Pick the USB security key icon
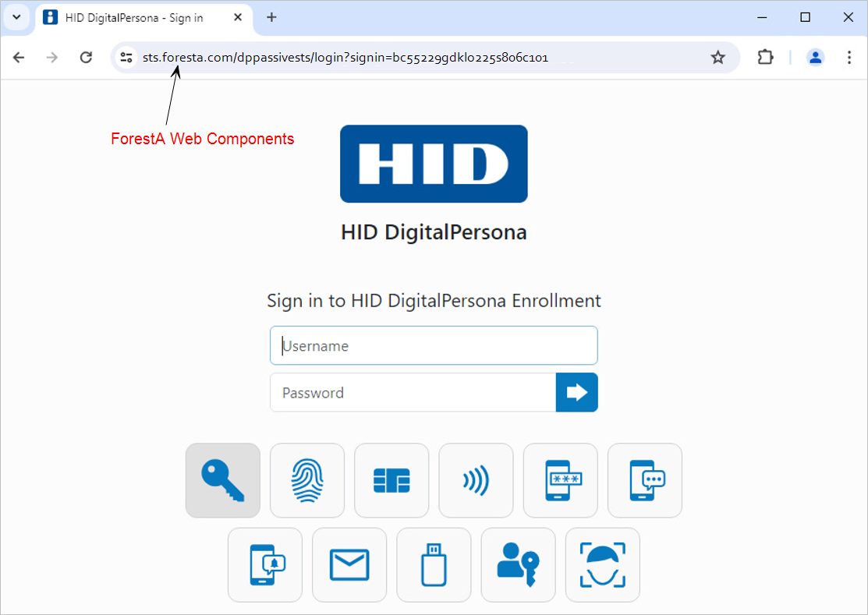This screenshot has height=615, width=868. click(x=434, y=564)
